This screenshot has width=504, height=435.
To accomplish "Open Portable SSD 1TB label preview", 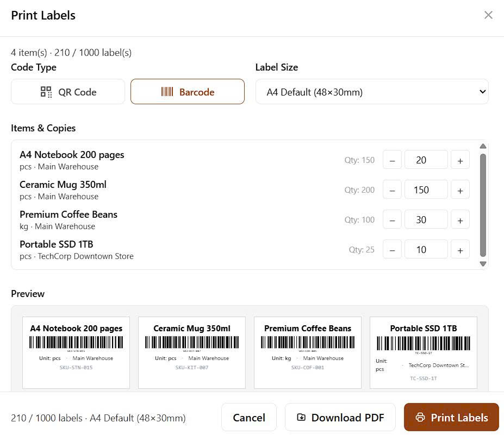I will pyautogui.click(x=424, y=352).
